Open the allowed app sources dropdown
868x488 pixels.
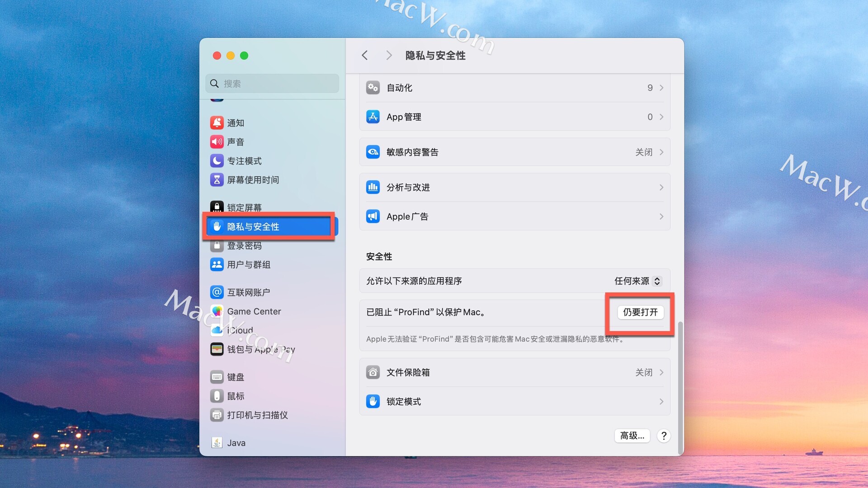(x=637, y=281)
